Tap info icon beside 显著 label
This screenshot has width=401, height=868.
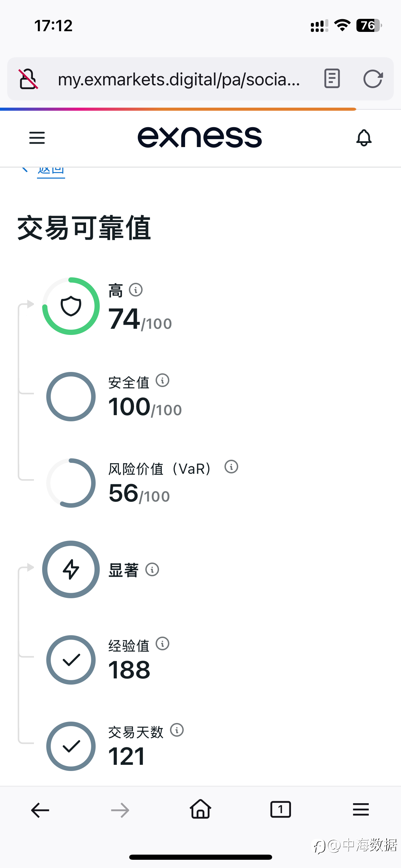(152, 570)
